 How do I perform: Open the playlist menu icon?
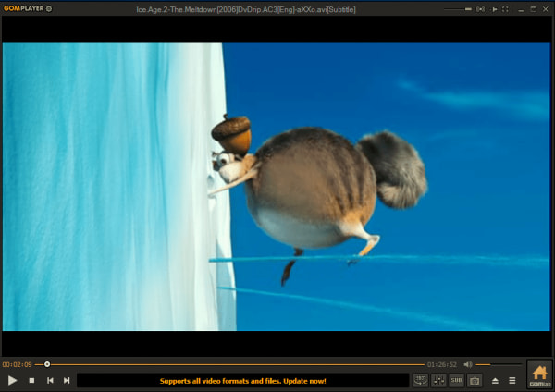512,380
